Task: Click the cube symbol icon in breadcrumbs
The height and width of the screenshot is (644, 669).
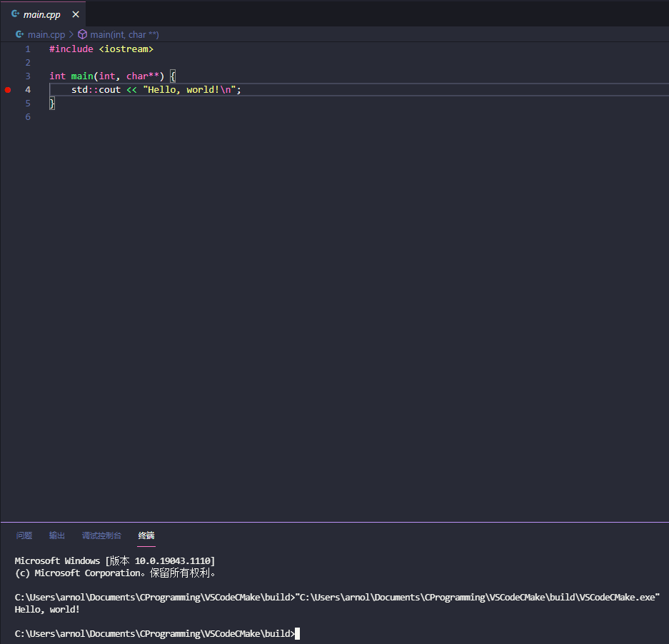Action: 82,34
